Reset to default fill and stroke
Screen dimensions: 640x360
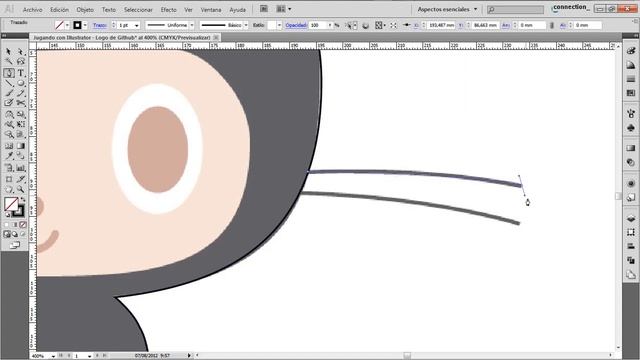8,214
